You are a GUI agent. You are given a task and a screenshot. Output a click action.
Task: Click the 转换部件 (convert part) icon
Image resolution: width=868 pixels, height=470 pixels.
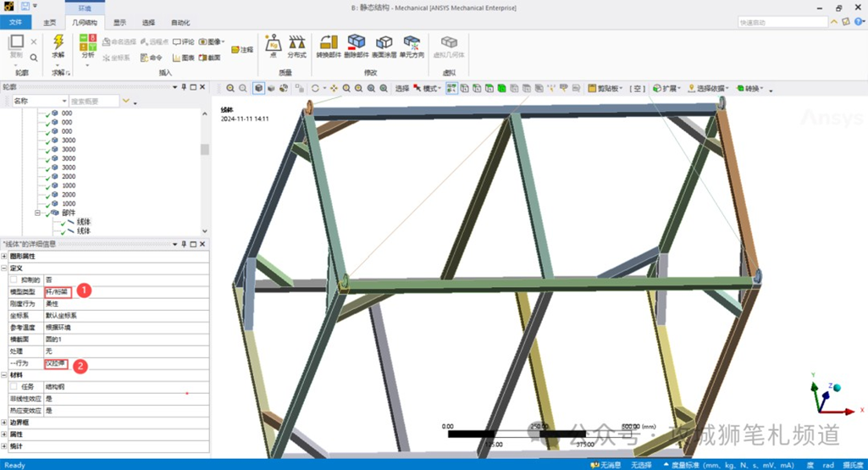coord(328,44)
